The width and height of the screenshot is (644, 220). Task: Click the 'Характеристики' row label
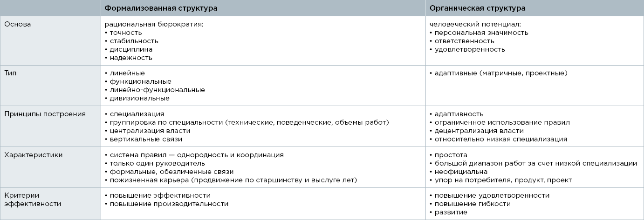pos(34,155)
